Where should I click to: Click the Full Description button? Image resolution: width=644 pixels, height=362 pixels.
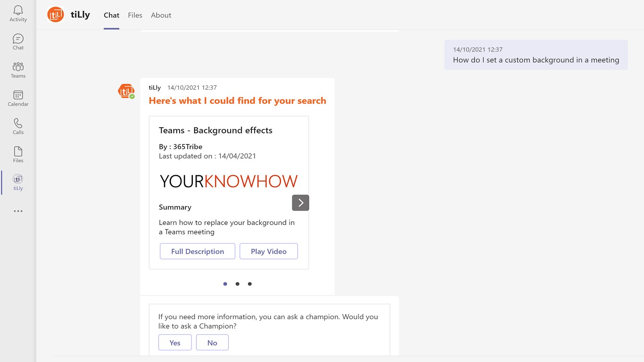click(198, 251)
